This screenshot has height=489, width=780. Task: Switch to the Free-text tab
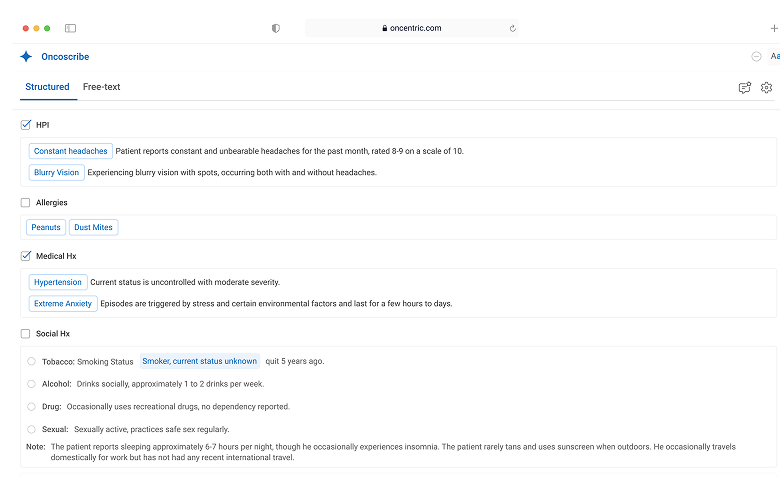tap(101, 87)
